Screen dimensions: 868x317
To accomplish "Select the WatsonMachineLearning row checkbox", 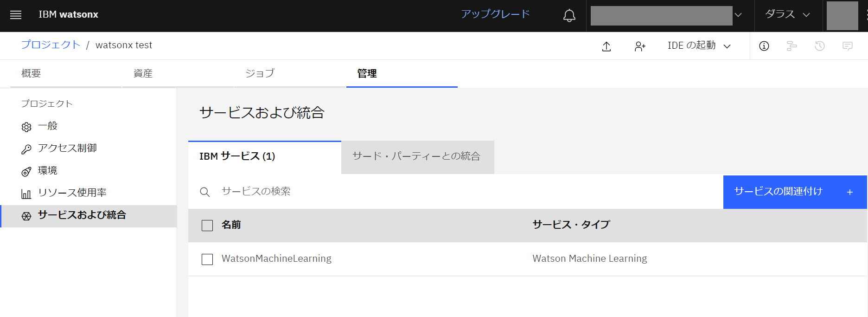I will (x=207, y=259).
